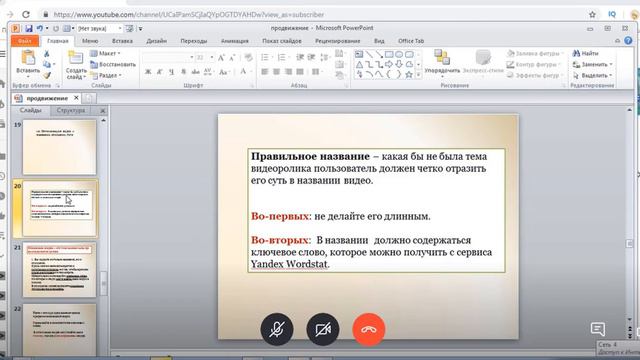Click the Cut scissors icon
The height and width of the screenshot is (360, 640).
[x=47, y=53]
